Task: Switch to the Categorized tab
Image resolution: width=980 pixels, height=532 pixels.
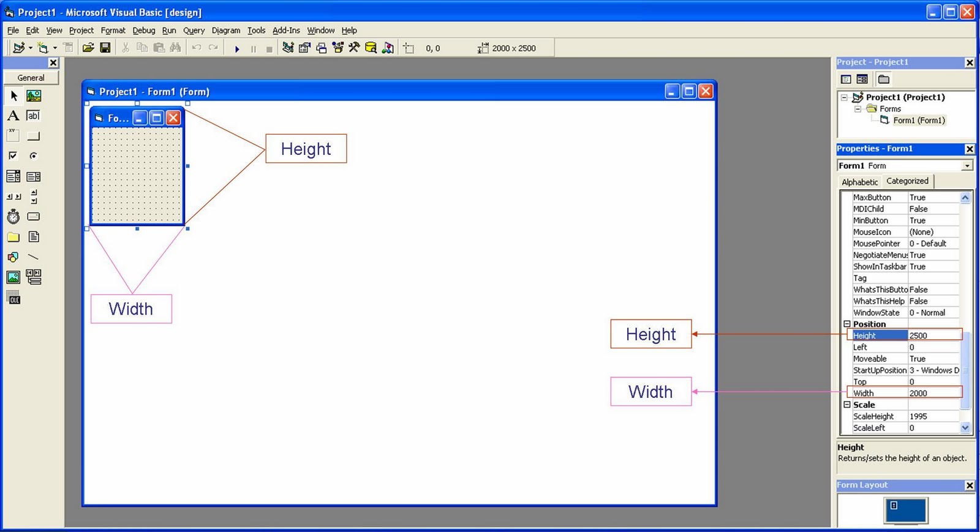Action: click(x=907, y=181)
